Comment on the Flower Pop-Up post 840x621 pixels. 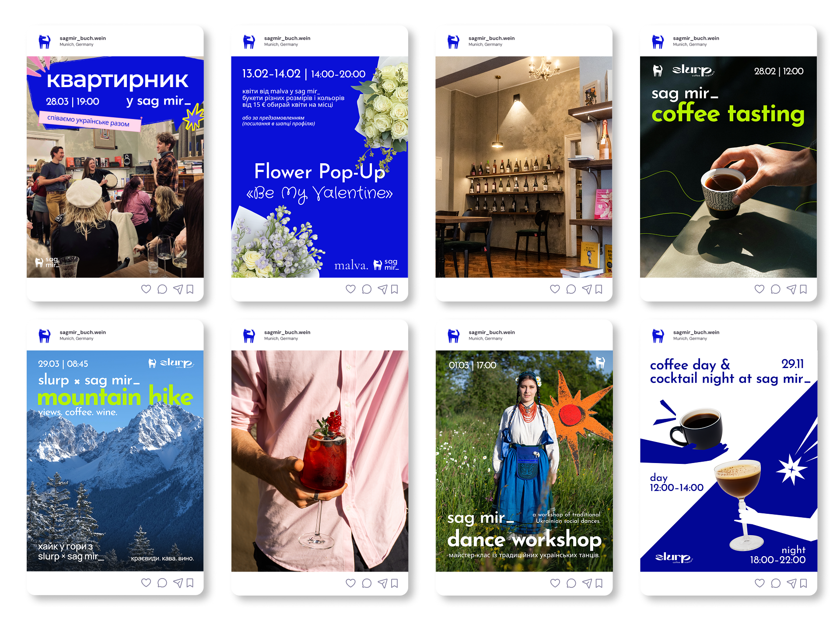(367, 289)
